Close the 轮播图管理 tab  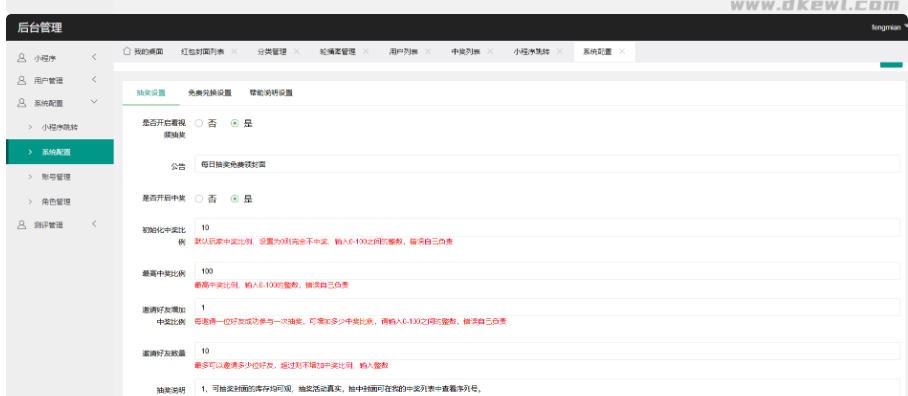pos(365,52)
